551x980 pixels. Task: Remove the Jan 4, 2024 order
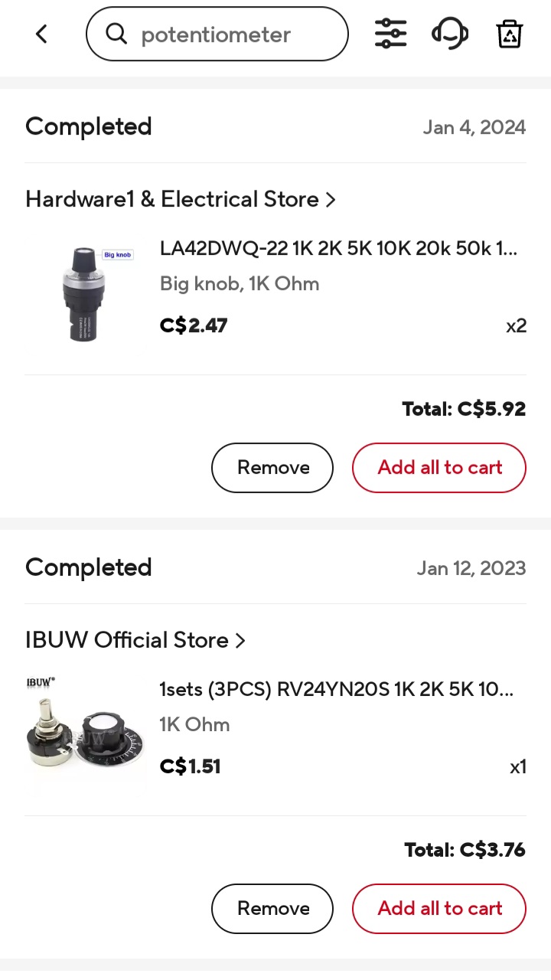[272, 468]
